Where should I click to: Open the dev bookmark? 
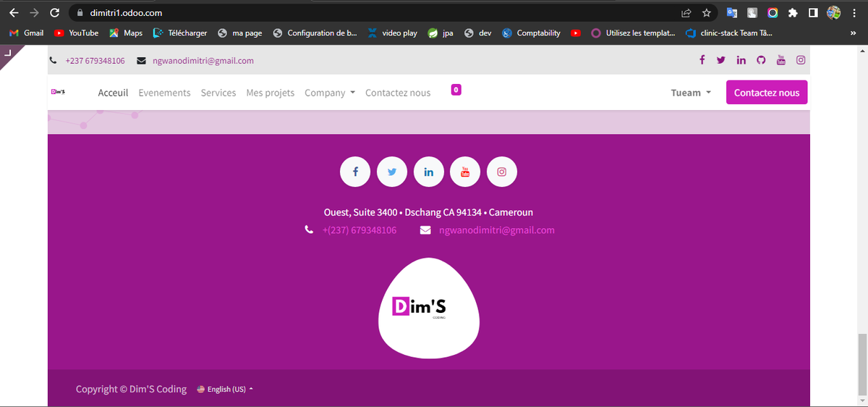coord(478,33)
